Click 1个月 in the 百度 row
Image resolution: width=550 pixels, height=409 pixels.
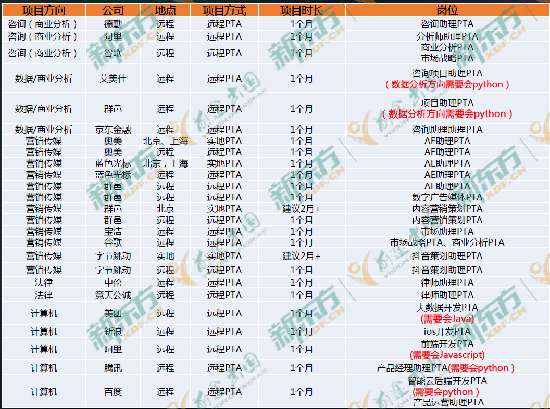tap(302, 392)
